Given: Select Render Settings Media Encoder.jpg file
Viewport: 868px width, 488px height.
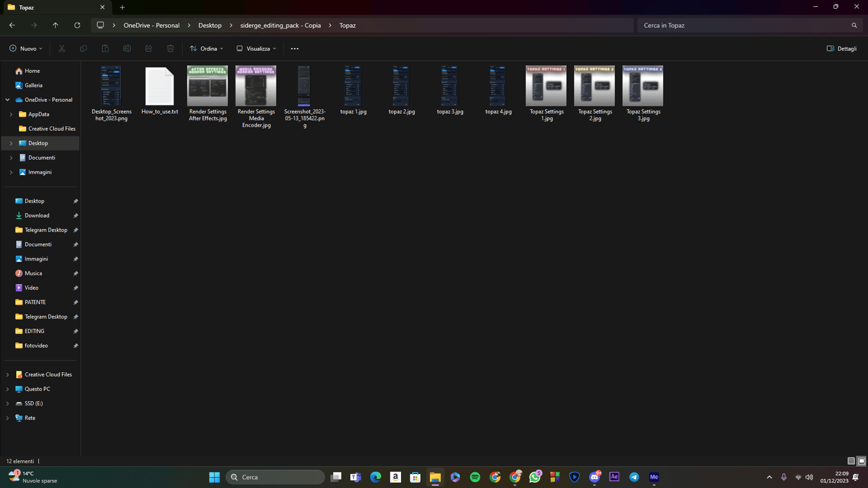Looking at the screenshot, I should pos(256,97).
